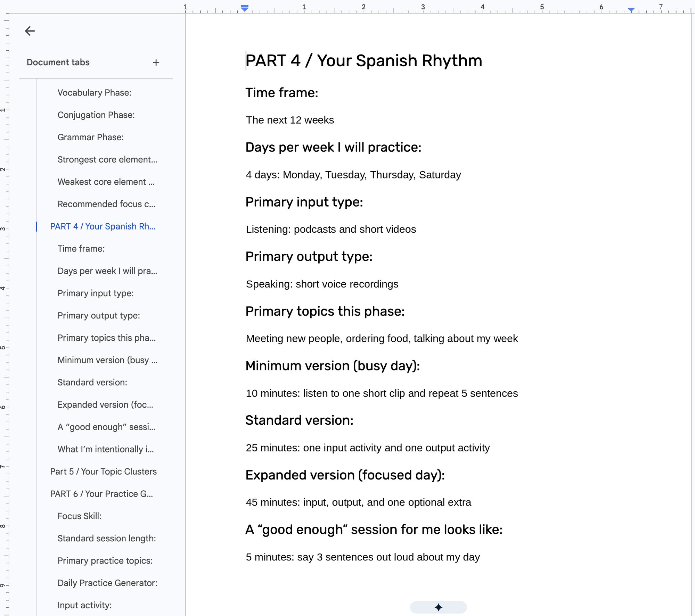The width and height of the screenshot is (695, 616).
Task: Open the Gemini sparkle button at the bottom
Action: click(438, 607)
